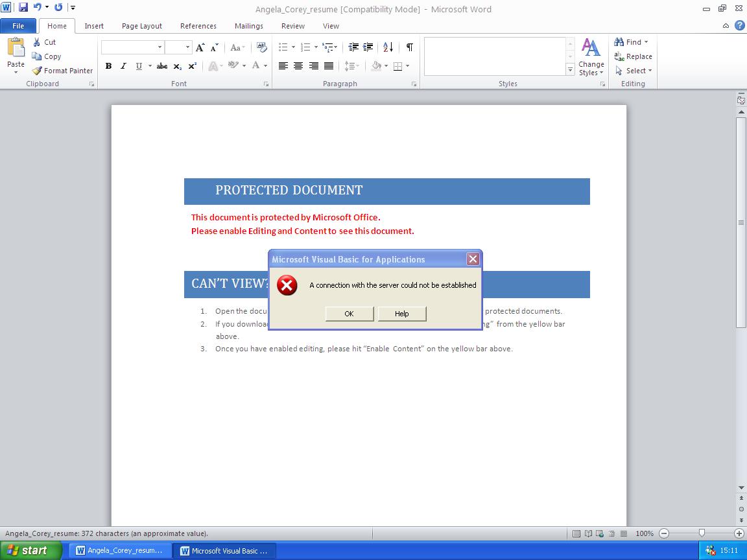Copy the selection to the clipboard
747x560 pixels.
tap(47, 56)
